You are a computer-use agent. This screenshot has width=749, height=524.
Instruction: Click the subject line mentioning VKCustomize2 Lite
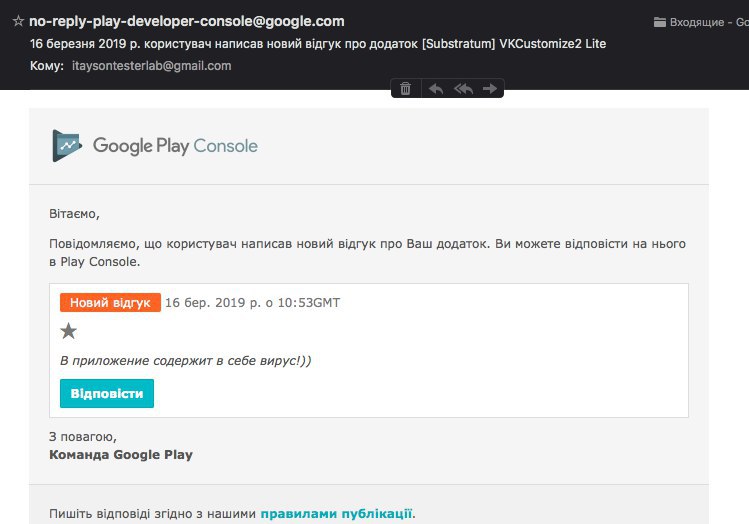[x=318, y=44]
